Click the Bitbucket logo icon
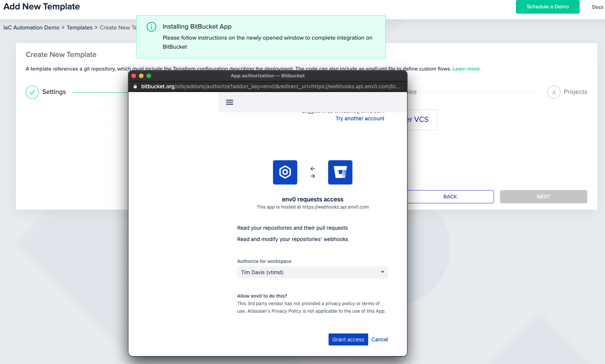 340,172
